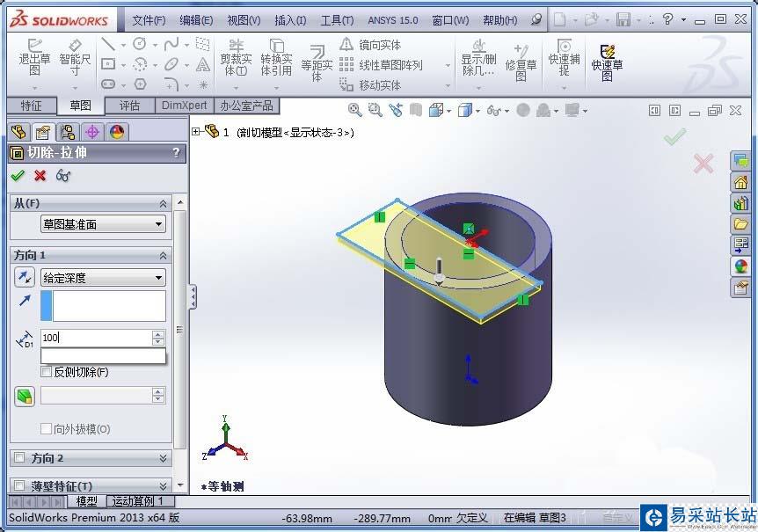Select the Rectangle sketch tool
Image resolution: width=758 pixels, height=532 pixels.
(x=108, y=64)
